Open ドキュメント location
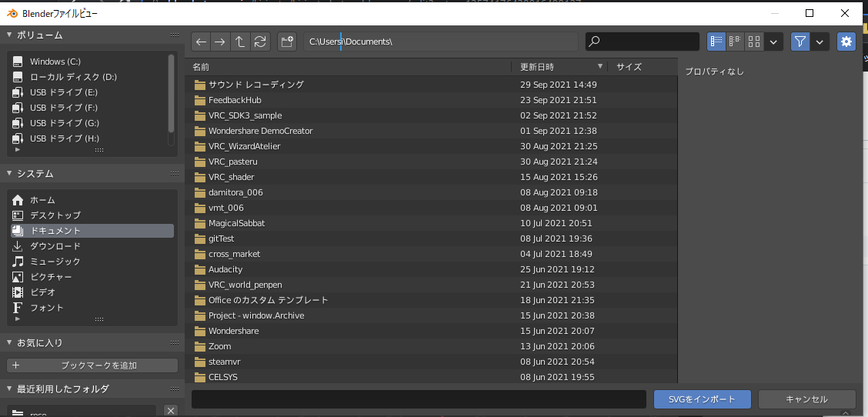The image size is (868, 417). pyautogui.click(x=92, y=231)
